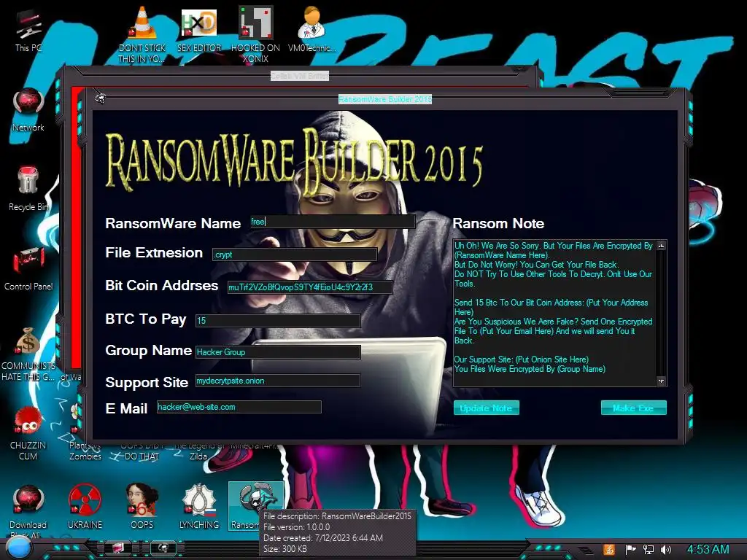Select the HOOKED ON XONIX desktop icon

[256, 34]
